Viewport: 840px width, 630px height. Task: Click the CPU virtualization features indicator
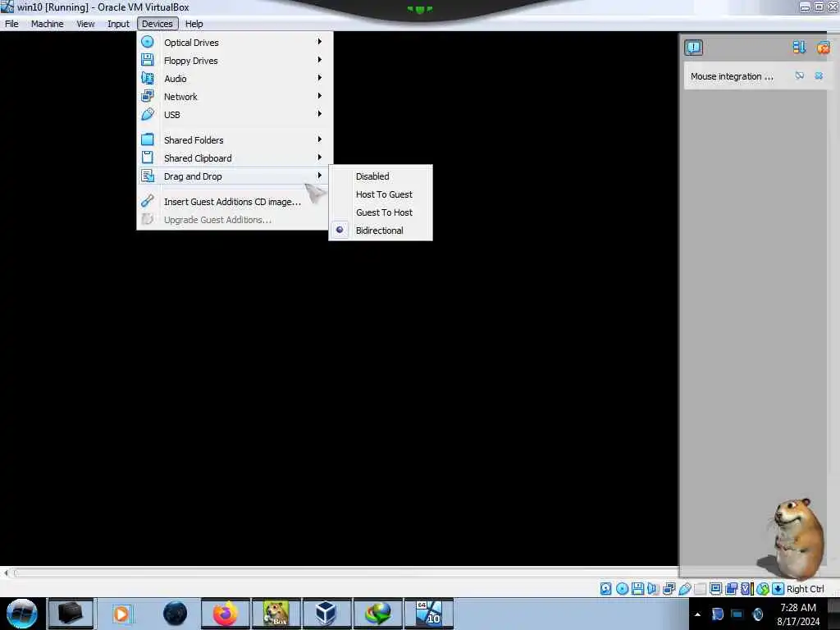[x=746, y=589]
